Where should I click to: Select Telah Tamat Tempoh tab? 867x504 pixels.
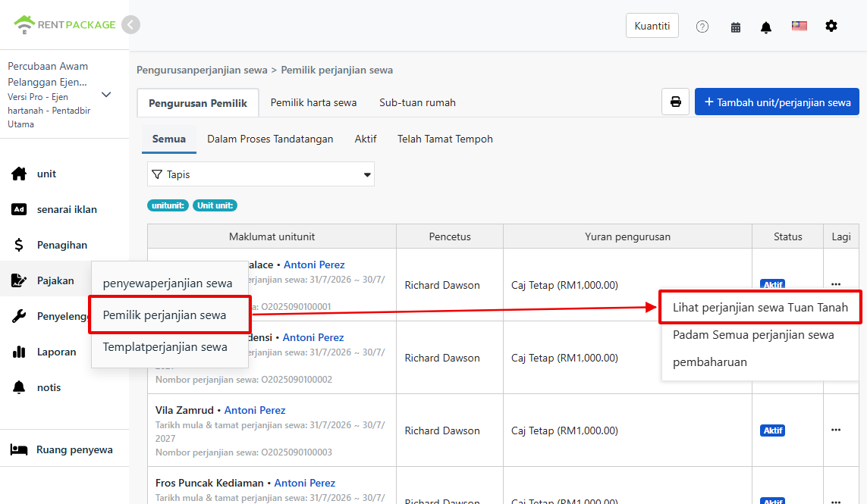[x=445, y=139]
